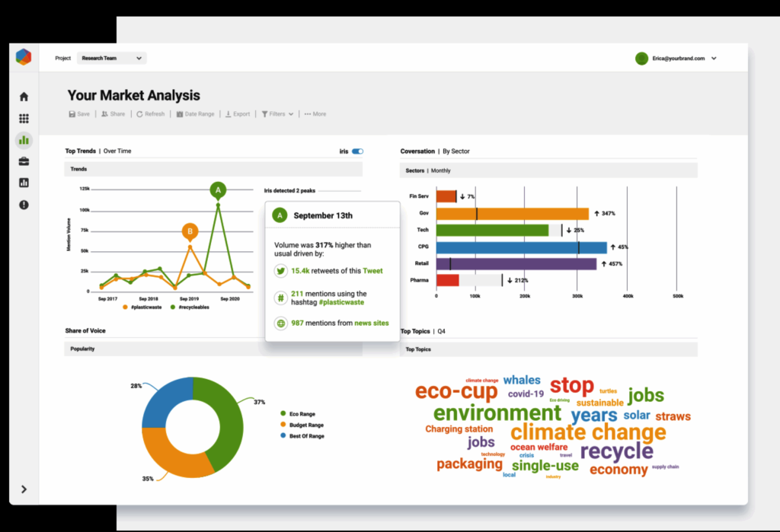Click the alert exclamation sidebar icon
The height and width of the screenshot is (532, 780).
tap(24, 205)
